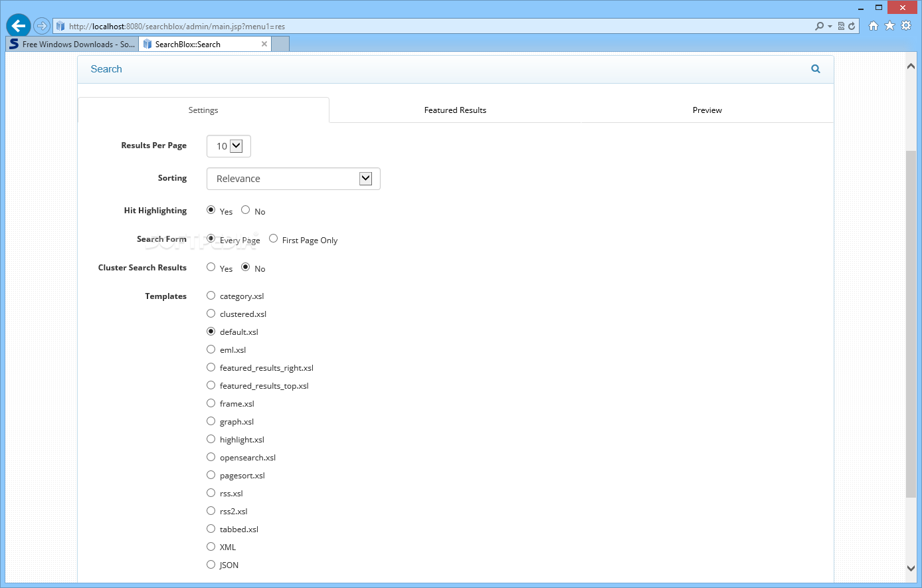
Task: Click the Hit Highlighting label
Action: pos(155,211)
